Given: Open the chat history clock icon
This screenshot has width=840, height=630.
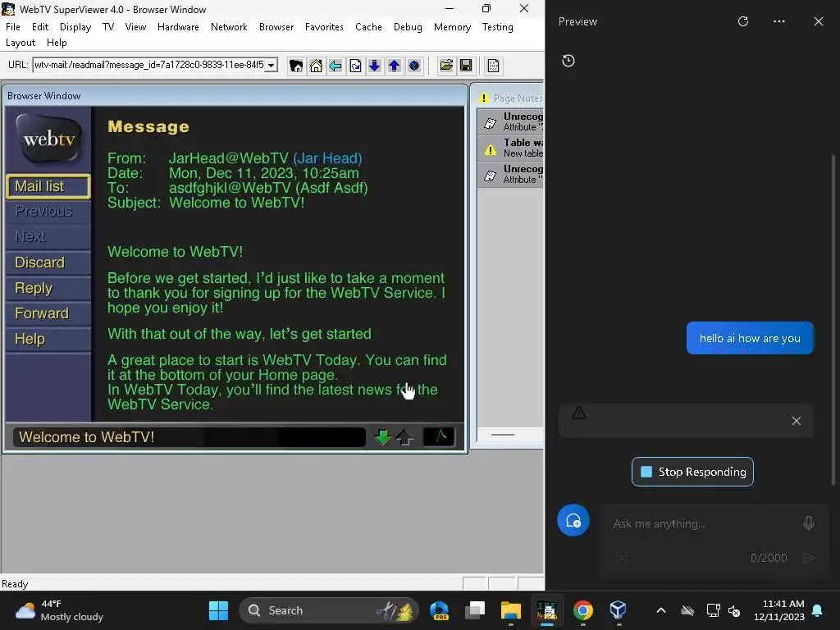Looking at the screenshot, I should 568,61.
